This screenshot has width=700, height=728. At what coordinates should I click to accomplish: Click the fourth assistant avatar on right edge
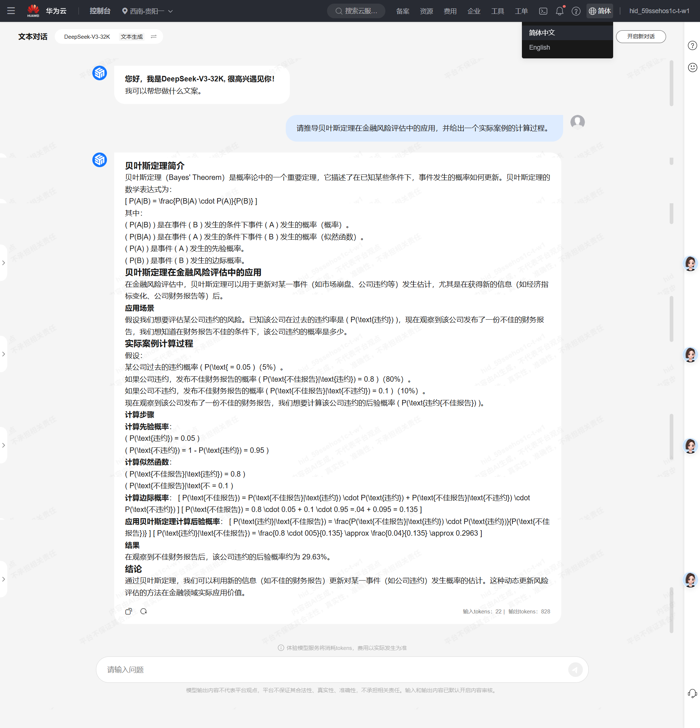click(691, 580)
